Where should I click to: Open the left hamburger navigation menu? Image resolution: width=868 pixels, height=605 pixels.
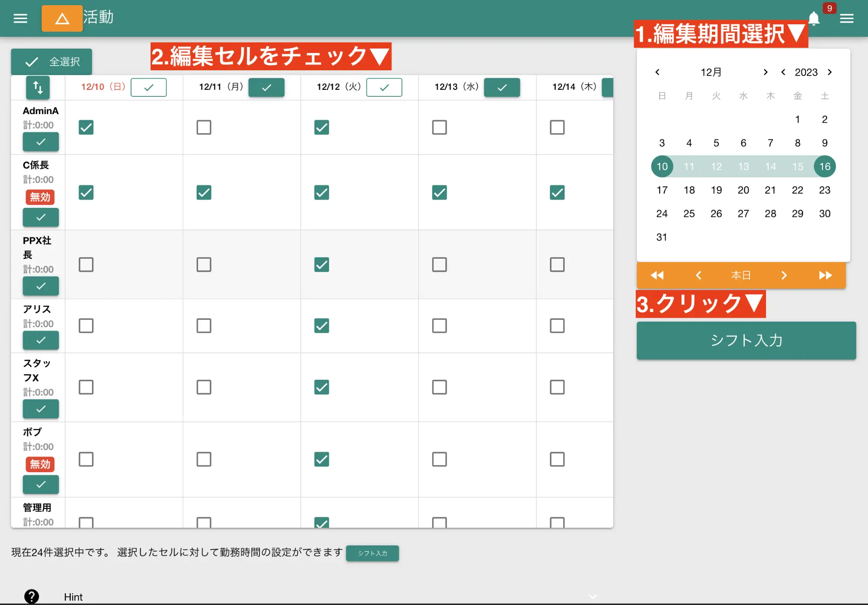(20, 18)
